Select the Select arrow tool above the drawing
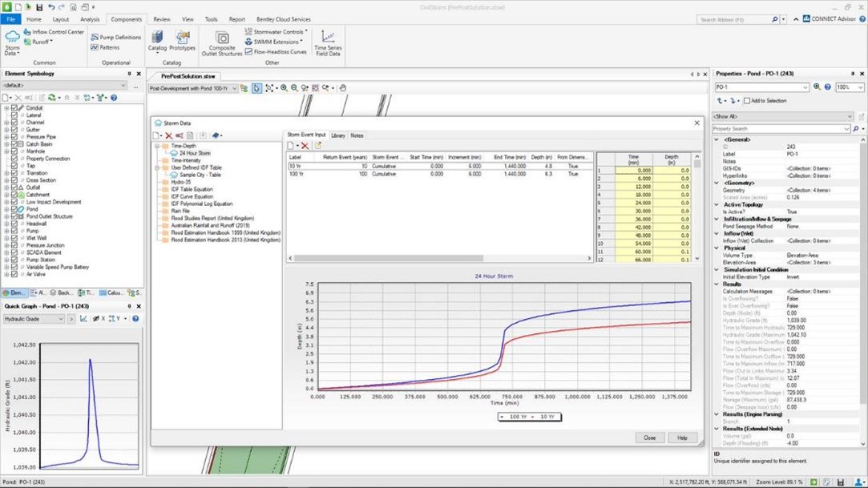868x488 pixels. (x=257, y=88)
